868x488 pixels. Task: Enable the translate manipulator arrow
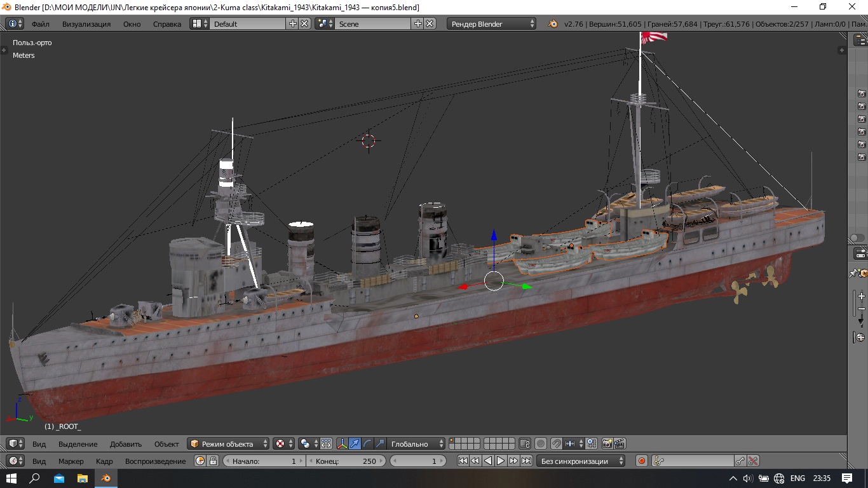point(355,444)
